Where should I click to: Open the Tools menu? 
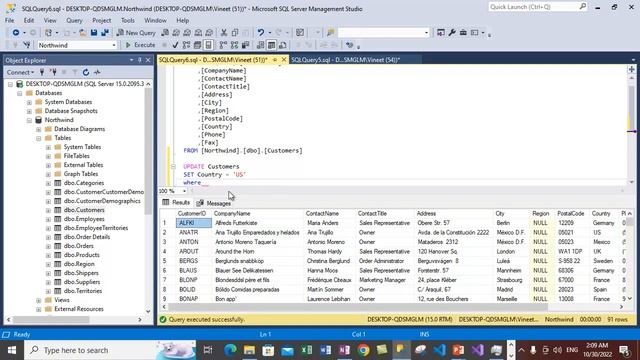click(127, 20)
